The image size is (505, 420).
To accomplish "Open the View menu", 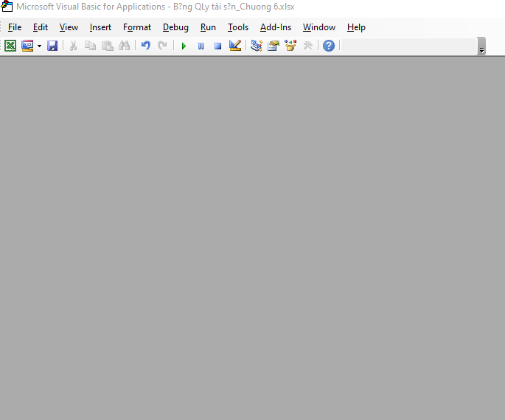I will pyautogui.click(x=69, y=27).
